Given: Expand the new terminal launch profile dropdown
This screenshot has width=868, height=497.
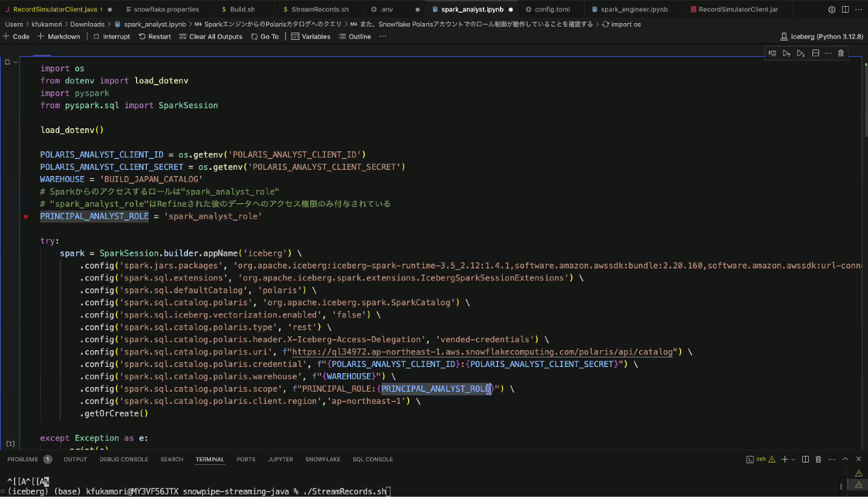Looking at the screenshot, I should pyautogui.click(x=794, y=460).
